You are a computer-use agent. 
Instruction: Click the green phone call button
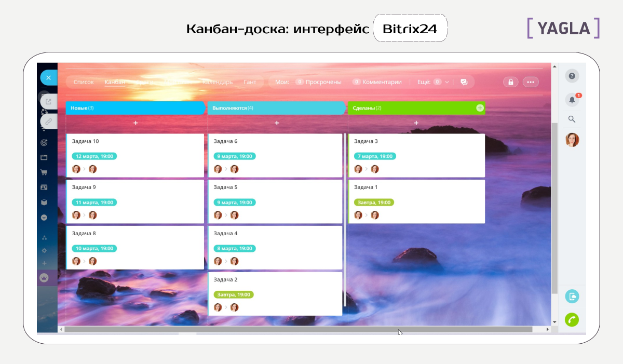pyautogui.click(x=572, y=320)
